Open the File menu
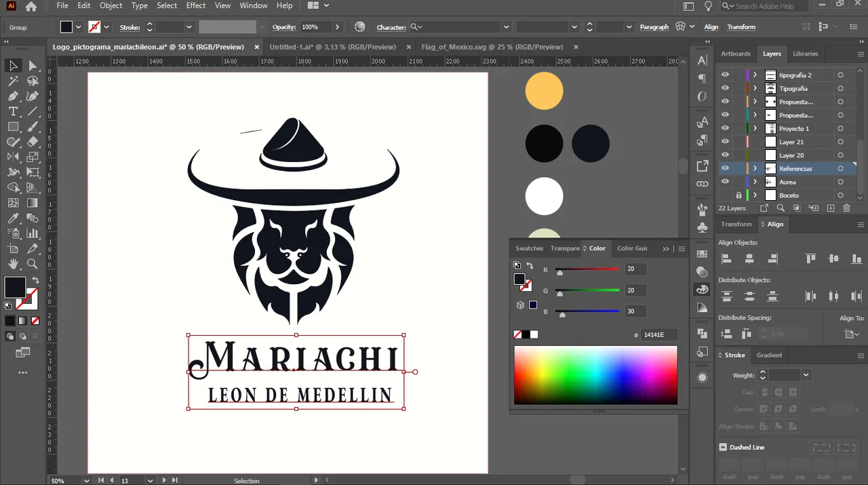 coord(62,5)
